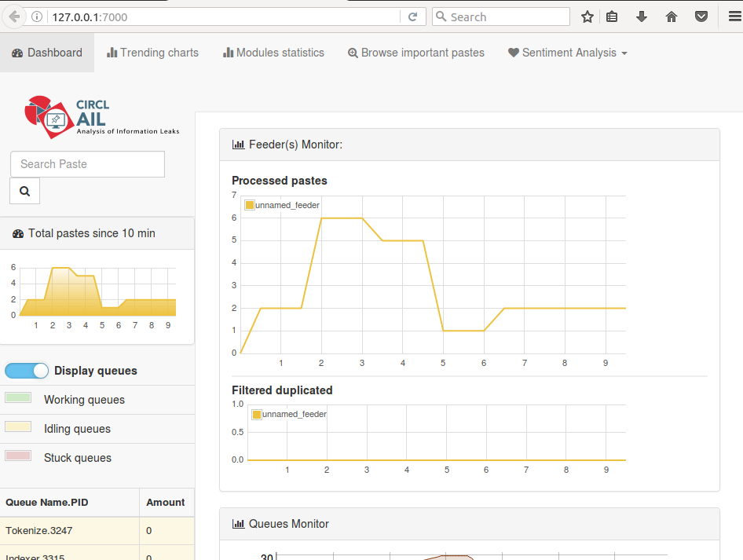This screenshot has width=743, height=560.
Task: Open the Dashboard tab
Action: pyautogui.click(x=47, y=53)
